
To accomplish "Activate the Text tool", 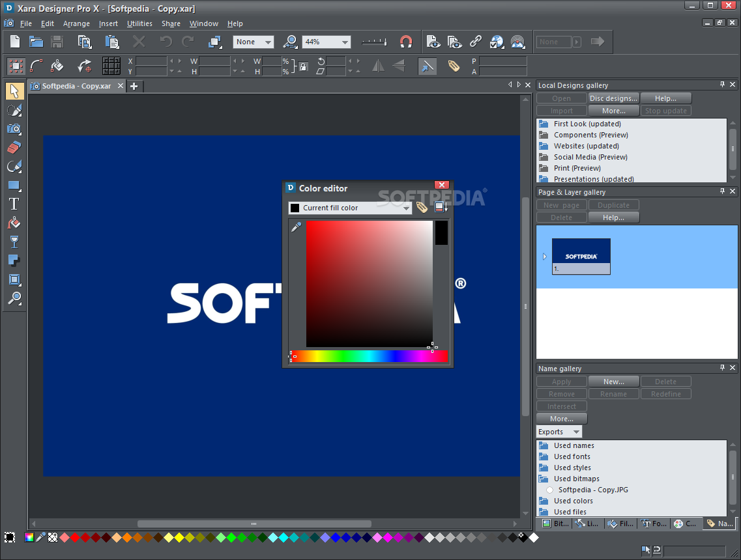I will [14, 204].
